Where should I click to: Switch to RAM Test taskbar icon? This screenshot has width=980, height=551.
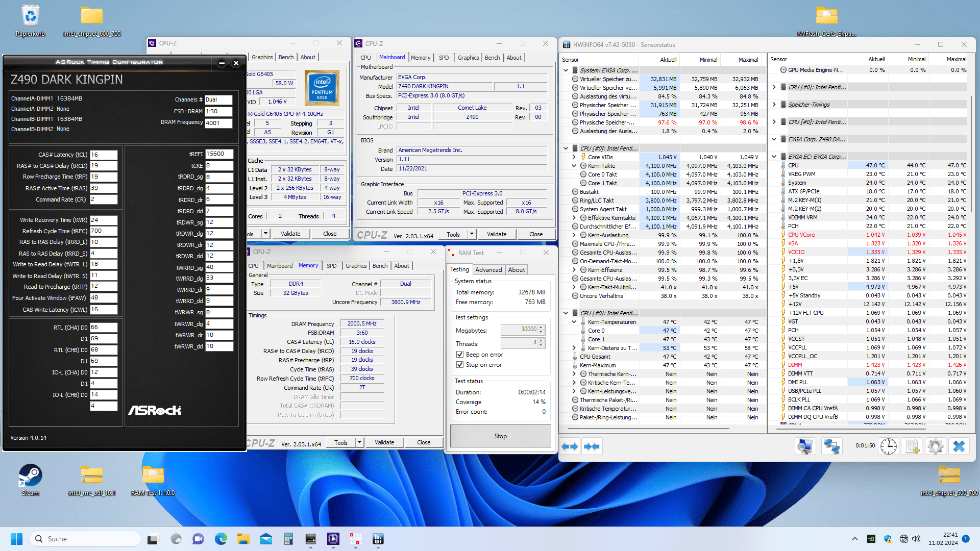click(x=356, y=539)
